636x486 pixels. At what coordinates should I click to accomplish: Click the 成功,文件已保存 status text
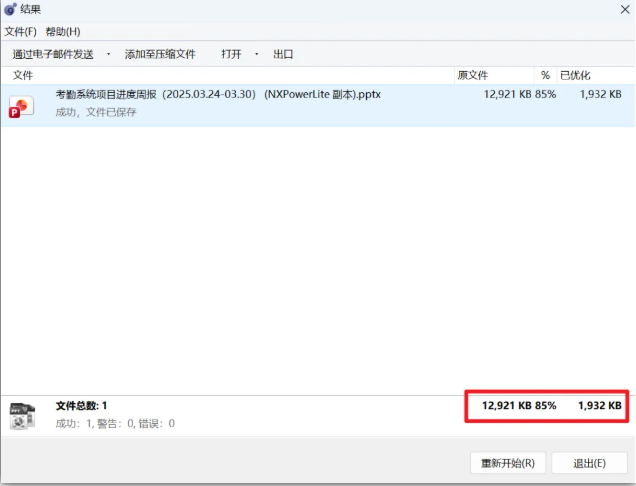click(x=96, y=112)
